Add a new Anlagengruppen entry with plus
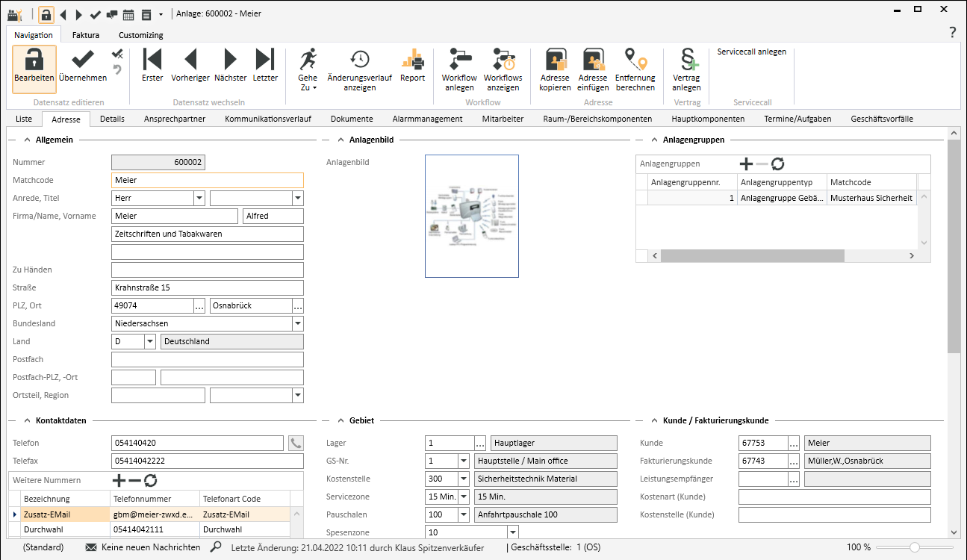This screenshot has width=967, height=560. [x=746, y=164]
